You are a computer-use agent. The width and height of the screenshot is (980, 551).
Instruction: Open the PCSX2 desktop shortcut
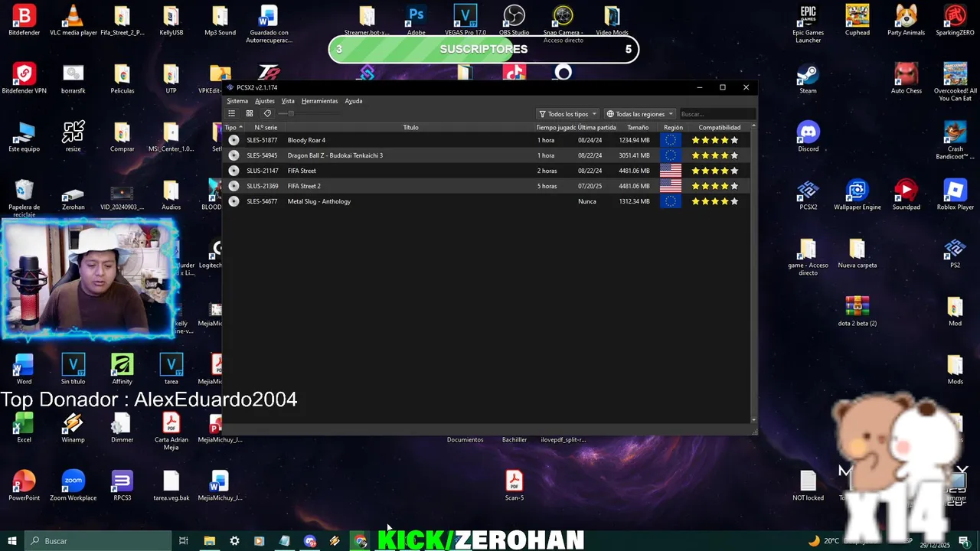[x=808, y=195]
